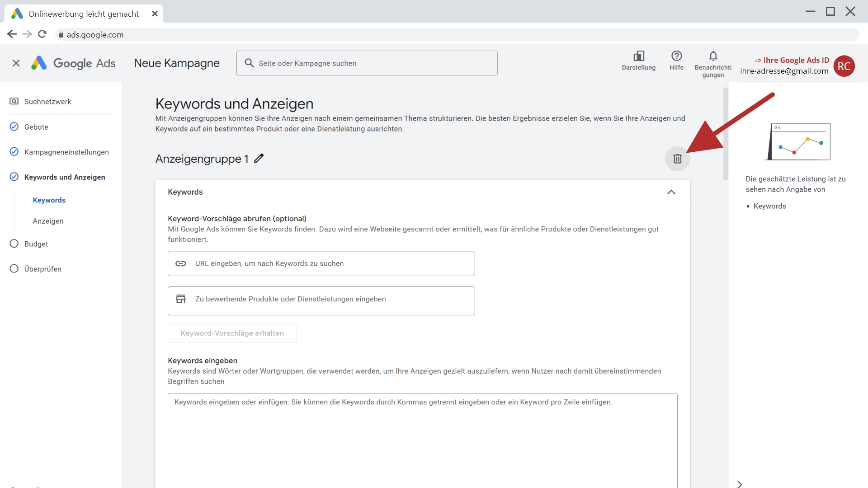Open the RC account profile avatar
Image resolution: width=868 pixels, height=488 pixels.
(x=844, y=66)
